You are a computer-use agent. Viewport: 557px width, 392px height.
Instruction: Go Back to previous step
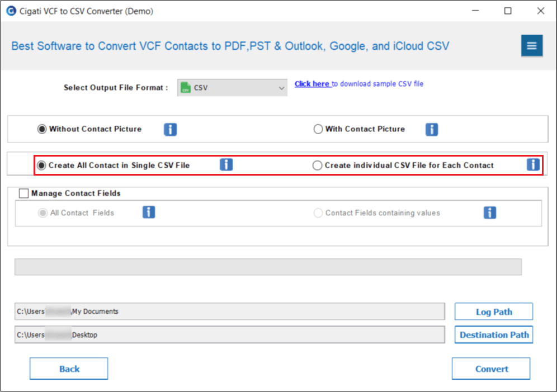point(69,369)
